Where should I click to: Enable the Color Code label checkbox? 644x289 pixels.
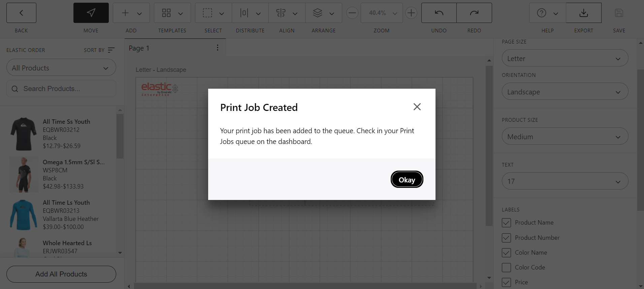coord(506,267)
